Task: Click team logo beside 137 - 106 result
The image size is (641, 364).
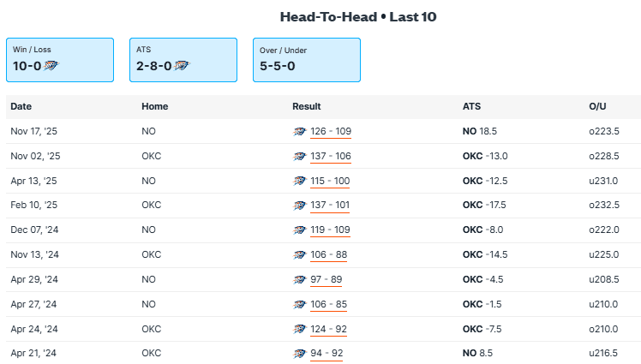Action: 299,157
